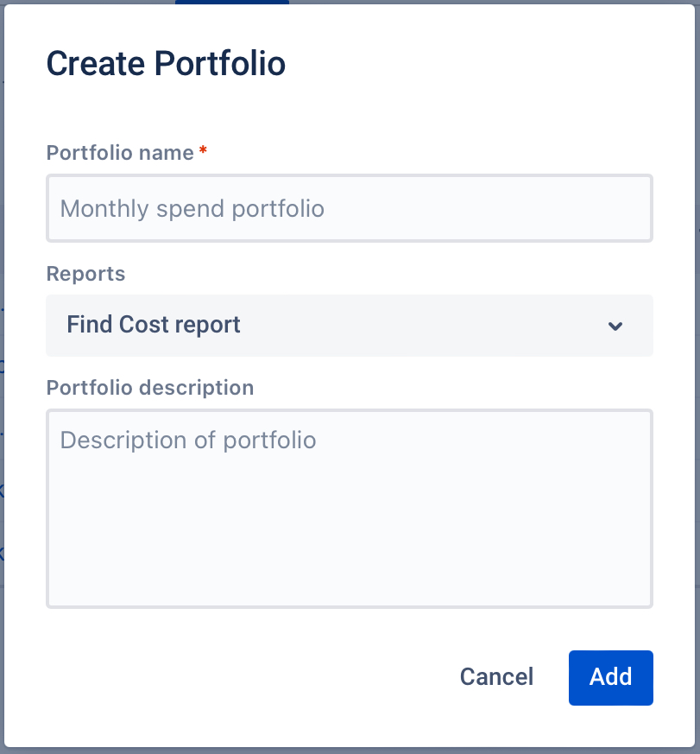Focus the Portfolio description text area
The width and height of the screenshot is (700, 754).
click(x=349, y=508)
